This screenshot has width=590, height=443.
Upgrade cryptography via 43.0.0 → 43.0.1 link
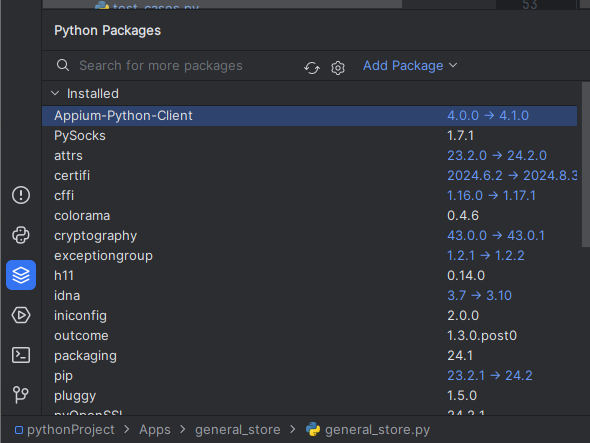coord(496,236)
